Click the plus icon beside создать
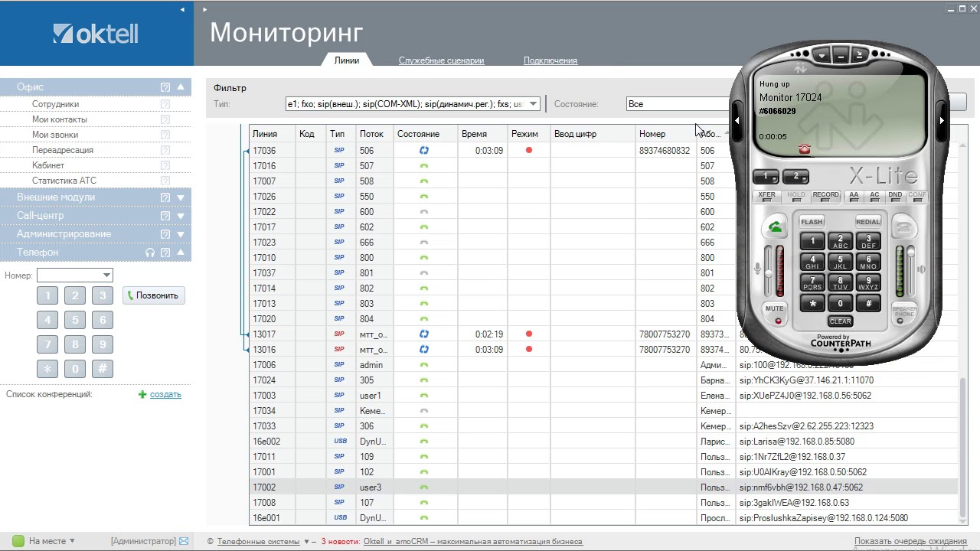980x551 pixels. (x=142, y=395)
